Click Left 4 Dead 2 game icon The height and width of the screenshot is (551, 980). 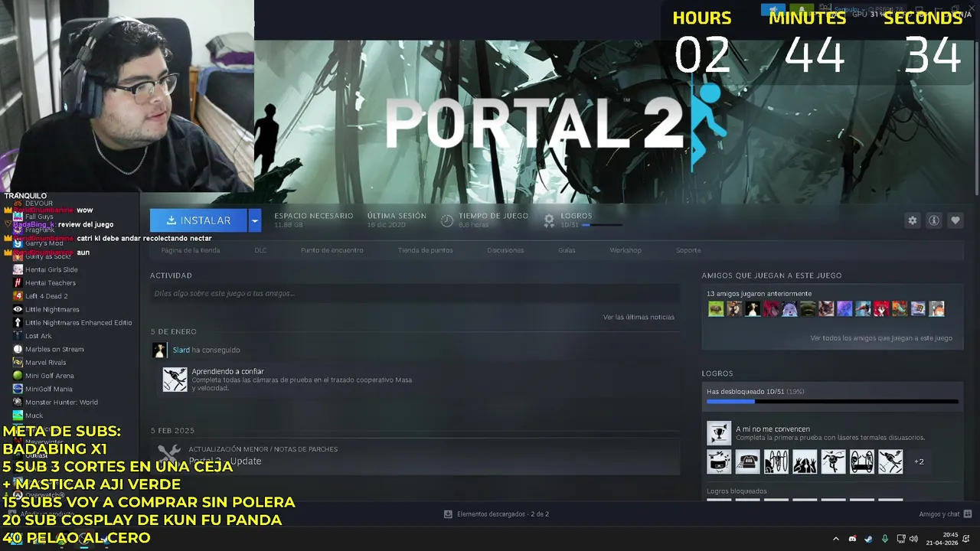[x=18, y=296]
